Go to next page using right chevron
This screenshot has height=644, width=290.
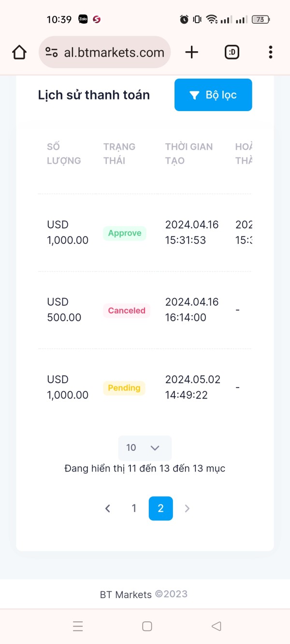click(x=187, y=508)
